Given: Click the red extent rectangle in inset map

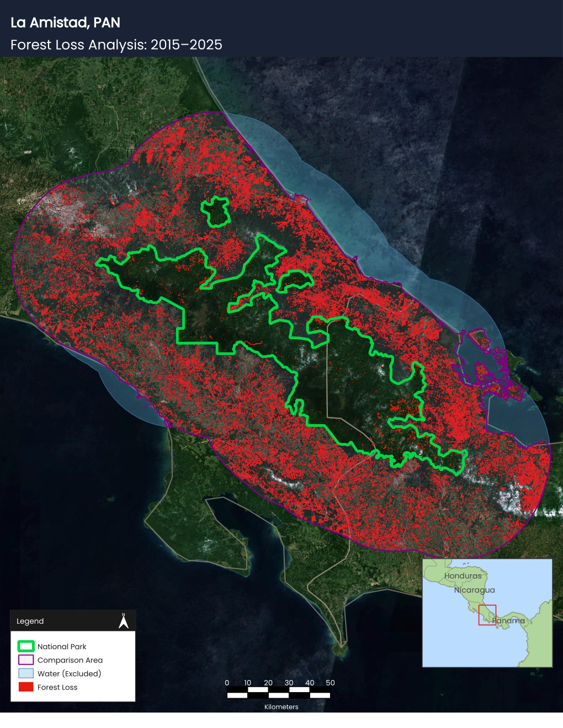Looking at the screenshot, I should pyautogui.click(x=487, y=615).
